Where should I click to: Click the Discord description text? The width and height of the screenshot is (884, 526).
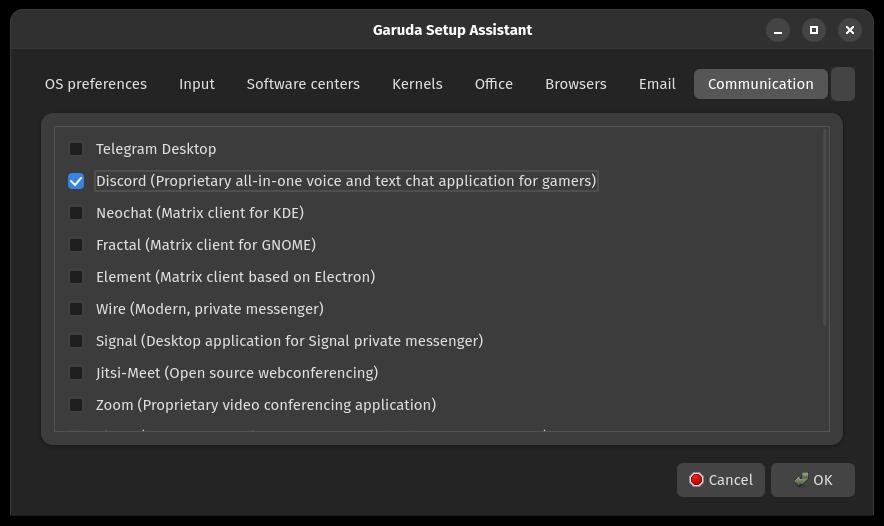[x=346, y=181]
